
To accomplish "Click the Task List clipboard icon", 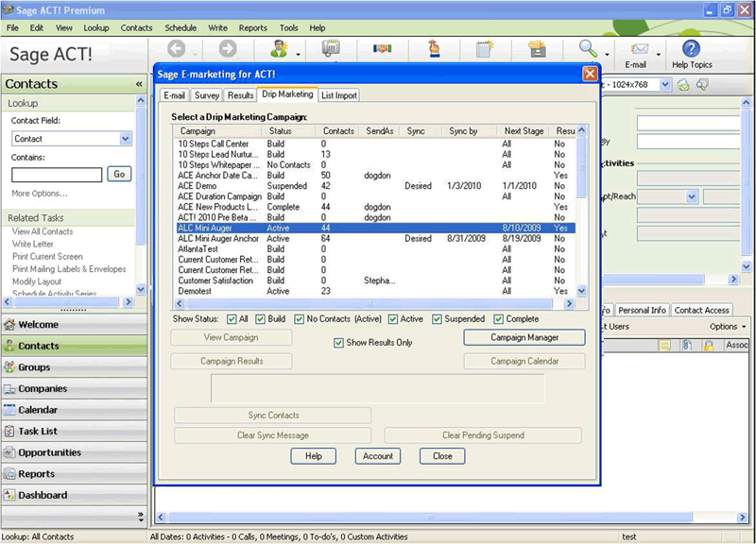I will point(9,431).
